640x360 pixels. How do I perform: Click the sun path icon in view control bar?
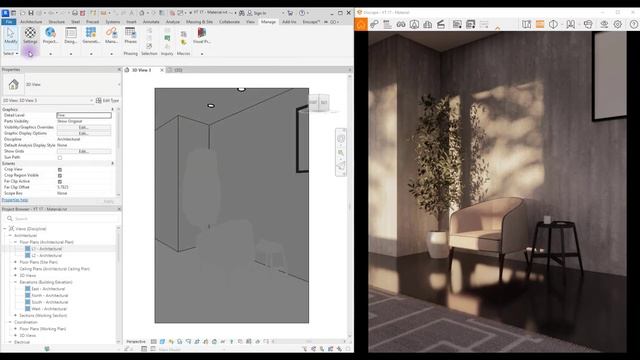point(171,341)
